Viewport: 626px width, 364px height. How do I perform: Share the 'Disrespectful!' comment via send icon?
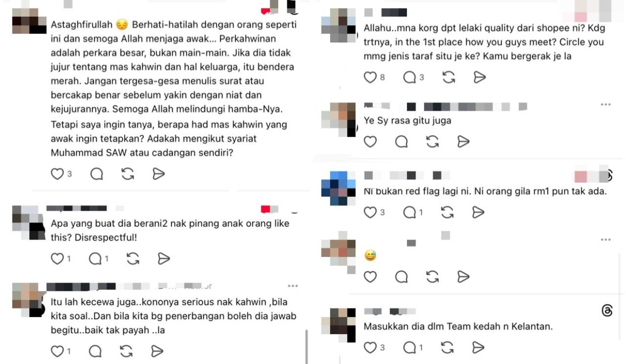(x=164, y=259)
